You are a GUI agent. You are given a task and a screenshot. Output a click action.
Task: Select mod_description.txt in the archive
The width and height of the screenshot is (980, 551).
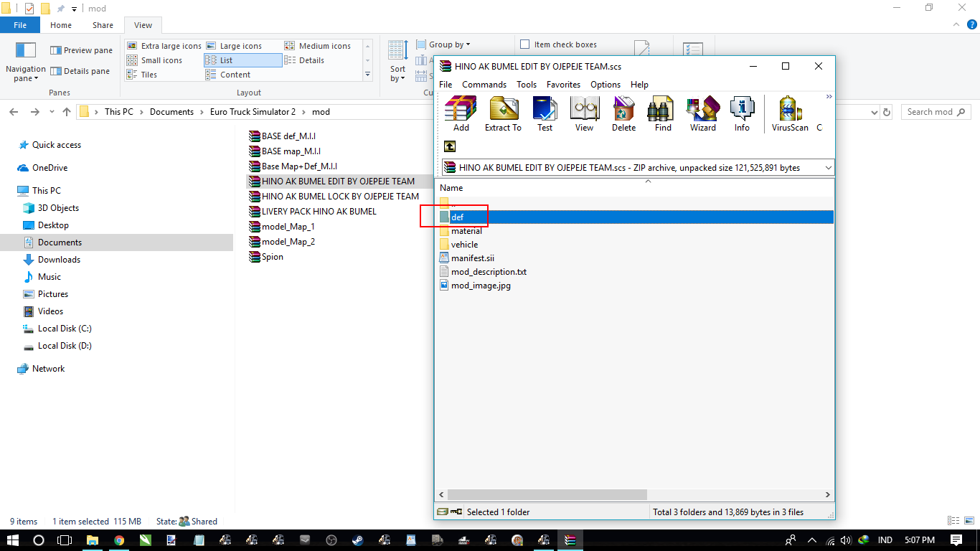click(489, 272)
